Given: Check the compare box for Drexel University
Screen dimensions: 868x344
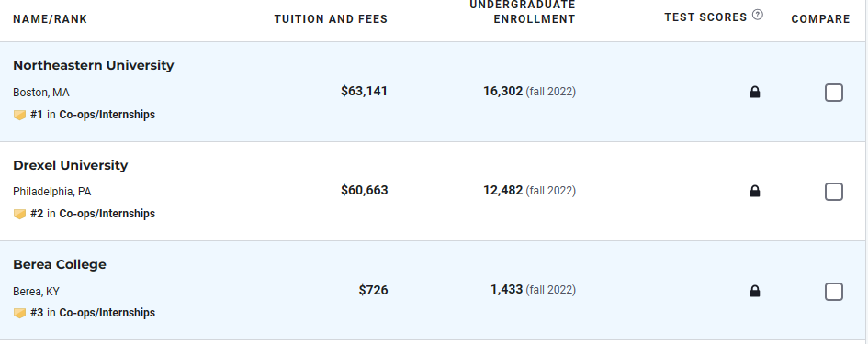Looking at the screenshot, I should 834,192.
